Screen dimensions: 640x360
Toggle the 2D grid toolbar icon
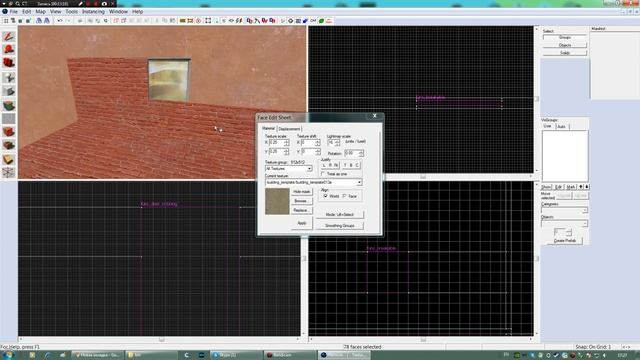[x=6, y=20]
